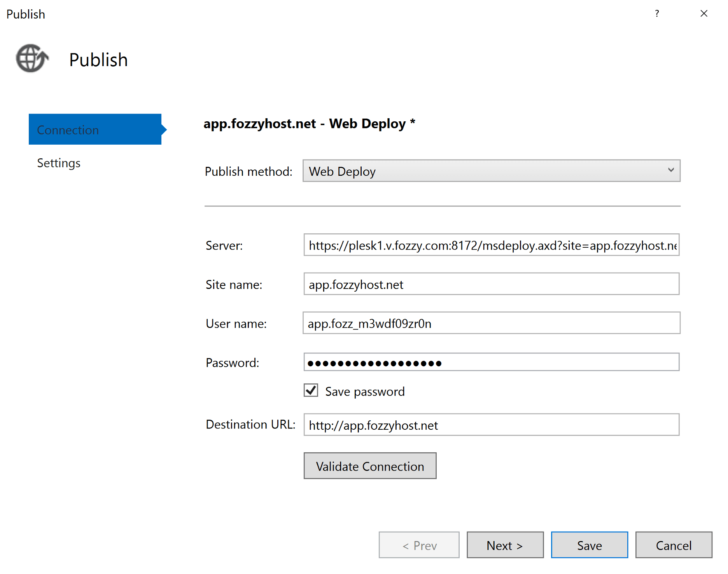
Task: Click the 'Site name:' label
Action: 234,285
